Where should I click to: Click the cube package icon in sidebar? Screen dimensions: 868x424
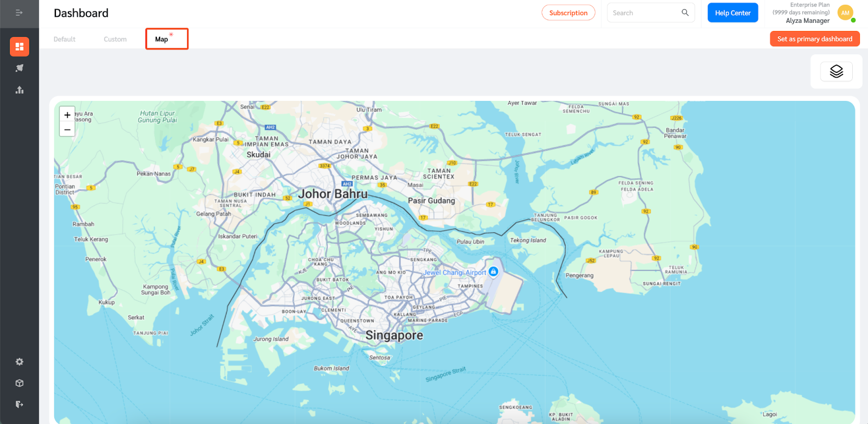click(x=20, y=383)
